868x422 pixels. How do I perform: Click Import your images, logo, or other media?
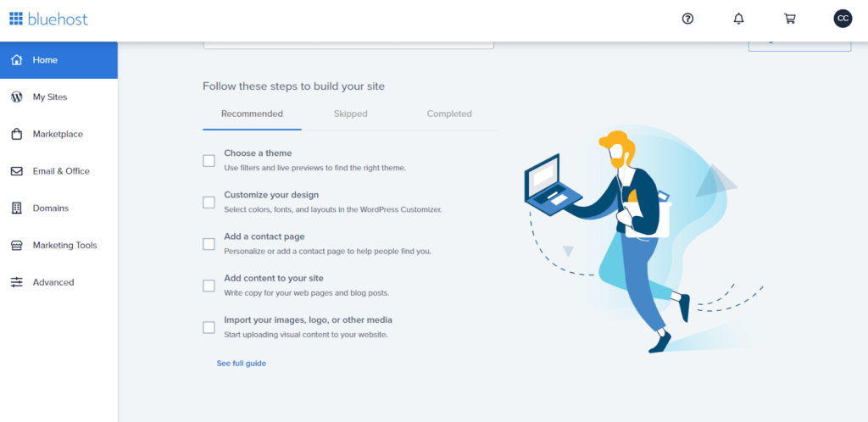[309, 319]
